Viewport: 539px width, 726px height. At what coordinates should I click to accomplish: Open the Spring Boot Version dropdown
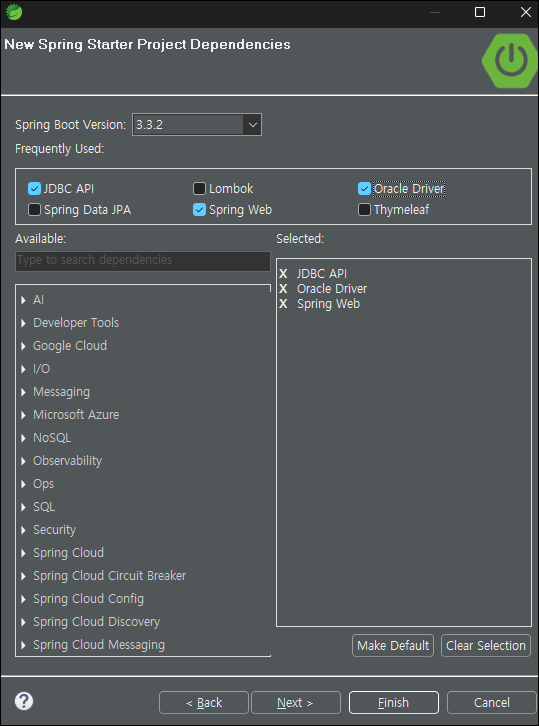(x=252, y=125)
